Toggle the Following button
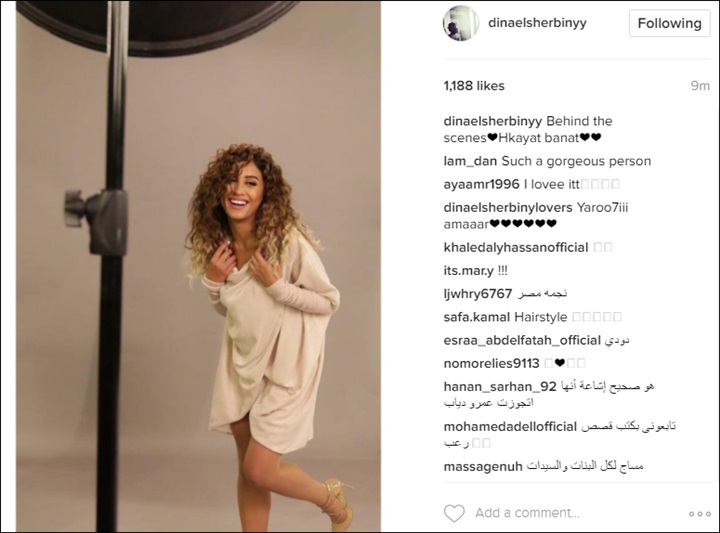 (x=669, y=23)
